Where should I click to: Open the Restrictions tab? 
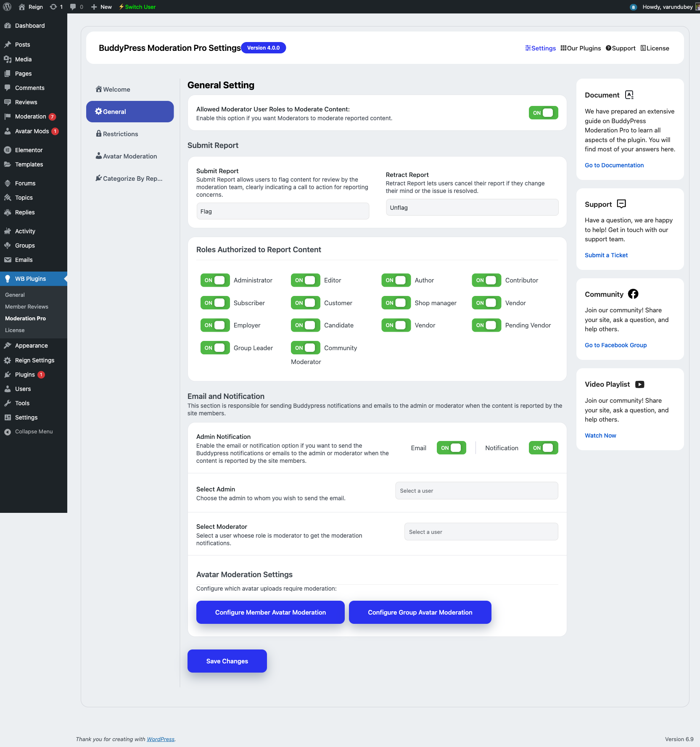tap(130, 134)
